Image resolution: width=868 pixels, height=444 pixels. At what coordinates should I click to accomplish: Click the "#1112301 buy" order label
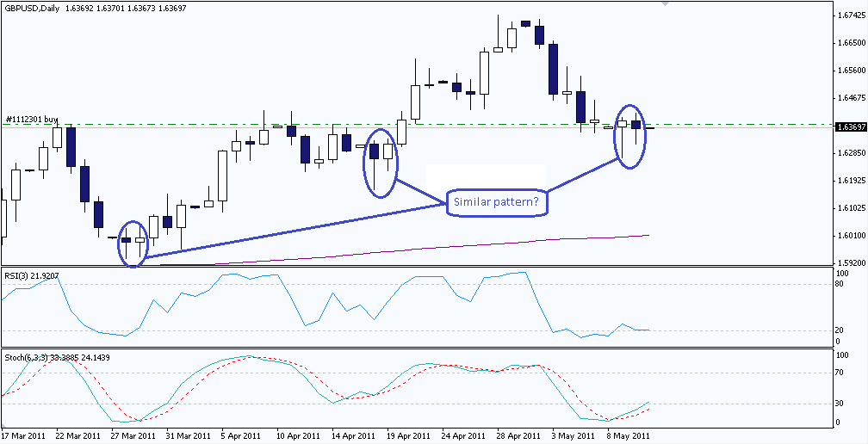[32, 119]
